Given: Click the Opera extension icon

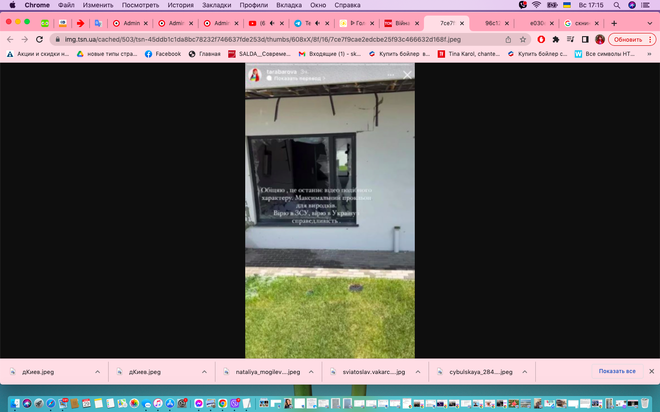Looking at the screenshot, I should point(541,39).
